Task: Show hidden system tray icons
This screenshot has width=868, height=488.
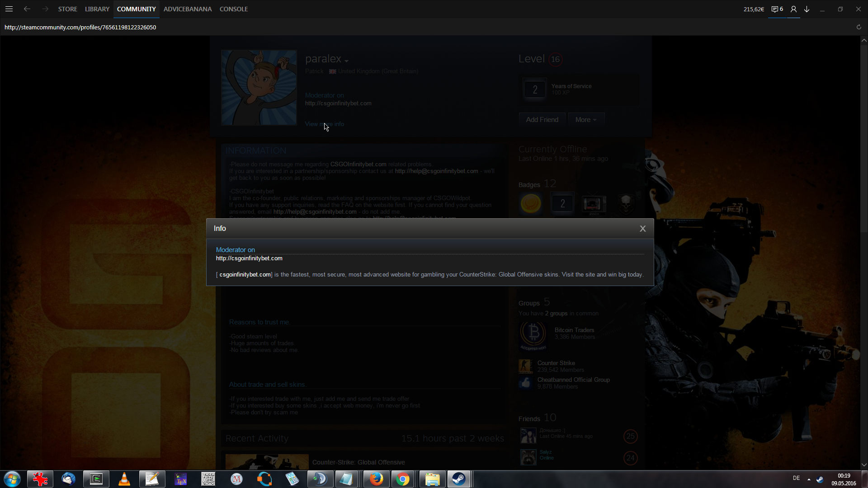Action: [x=809, y=479]
